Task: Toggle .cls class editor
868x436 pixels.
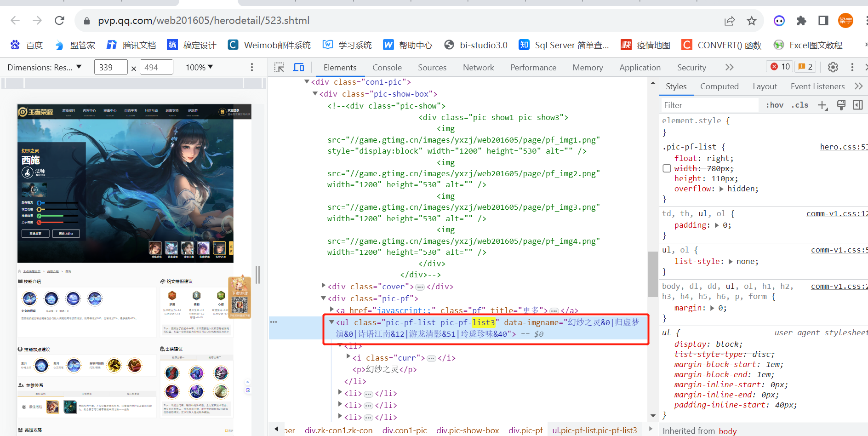Action: (x=800, y=105)
